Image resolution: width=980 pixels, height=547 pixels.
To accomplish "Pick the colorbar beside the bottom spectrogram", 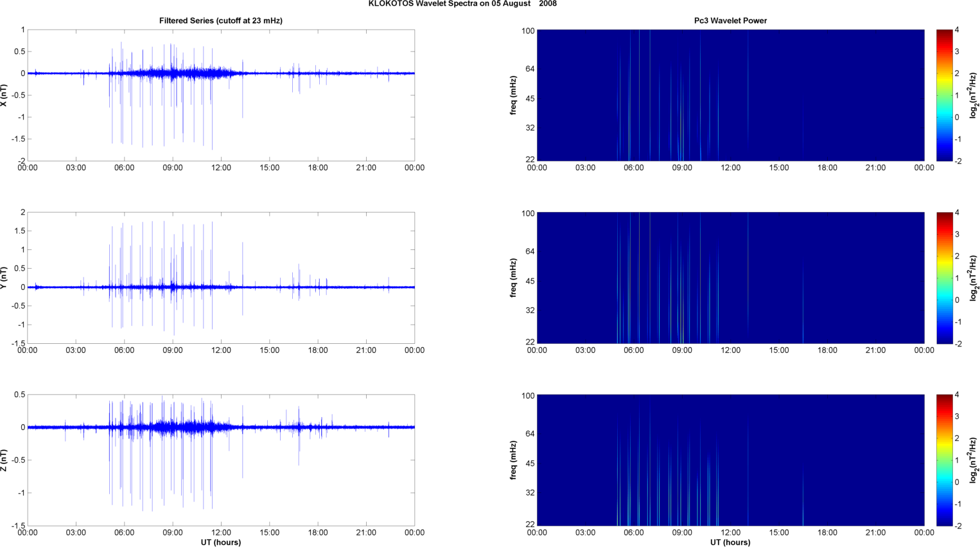I will click(x=944, y=460).
